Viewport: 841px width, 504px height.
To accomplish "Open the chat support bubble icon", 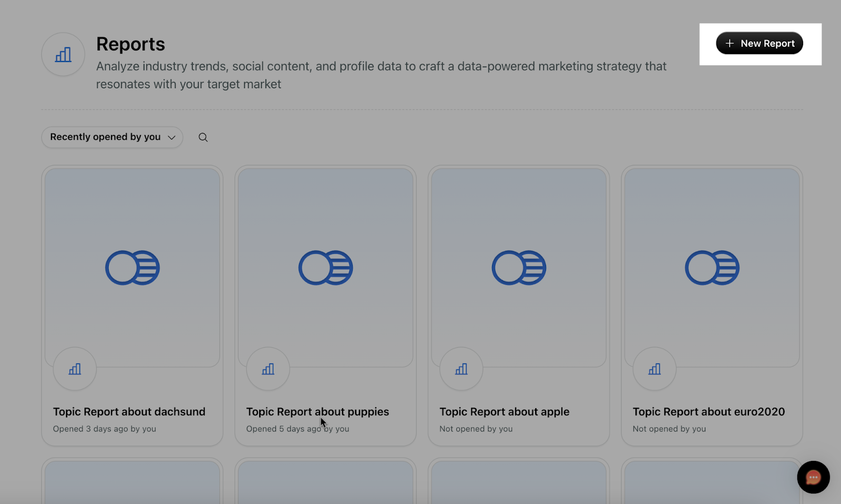I will coord(813,477).
